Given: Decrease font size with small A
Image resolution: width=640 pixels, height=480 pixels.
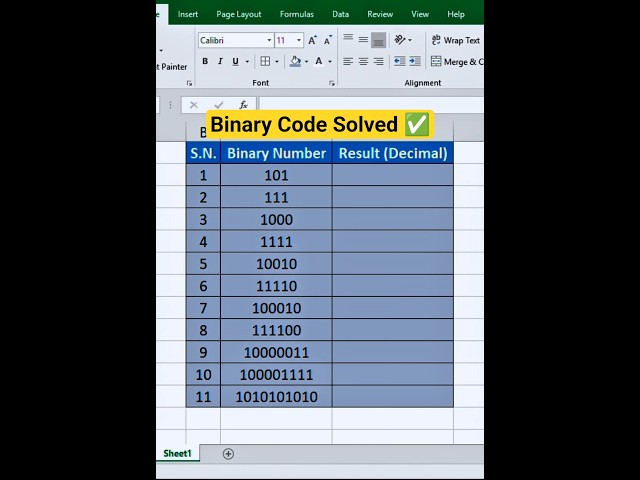Looking at the screenshot, I should [328, 40].
